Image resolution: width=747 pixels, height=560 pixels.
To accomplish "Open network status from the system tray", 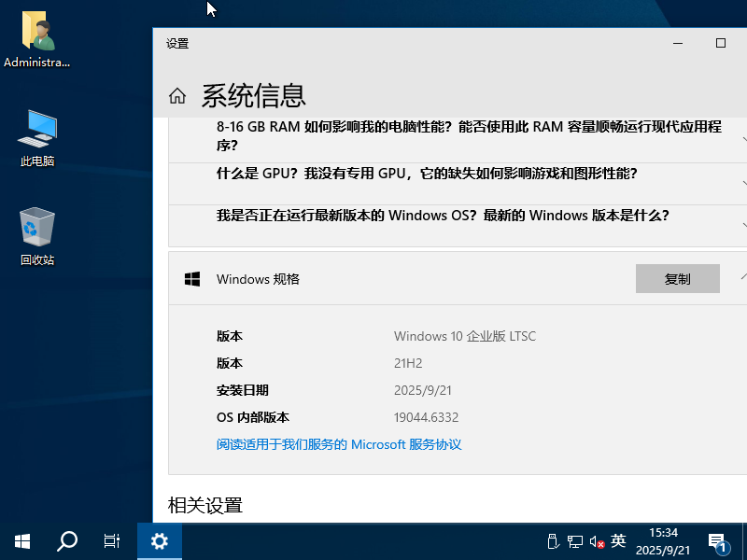I will pyautogui.click(x=576, y=540).
